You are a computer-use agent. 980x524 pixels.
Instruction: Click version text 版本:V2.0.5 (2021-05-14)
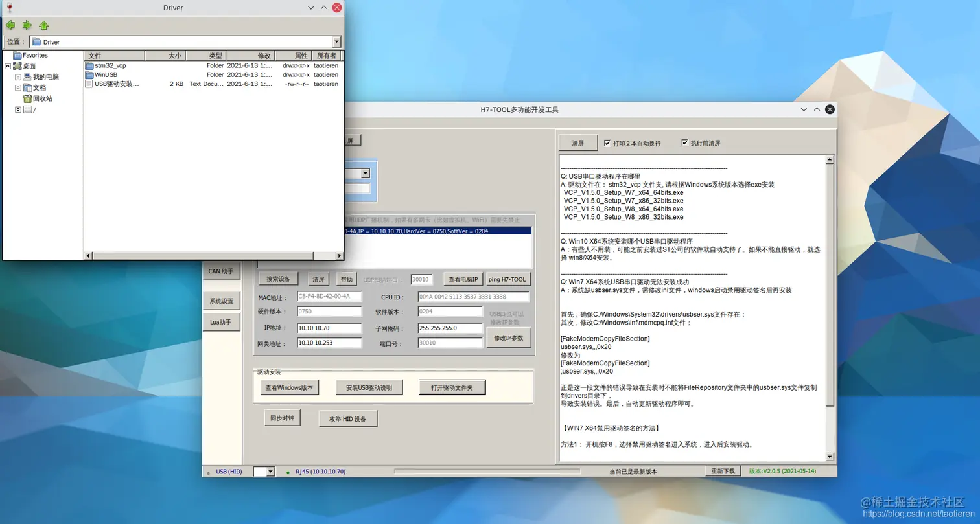pyautogui.click(x=782, y=472)
